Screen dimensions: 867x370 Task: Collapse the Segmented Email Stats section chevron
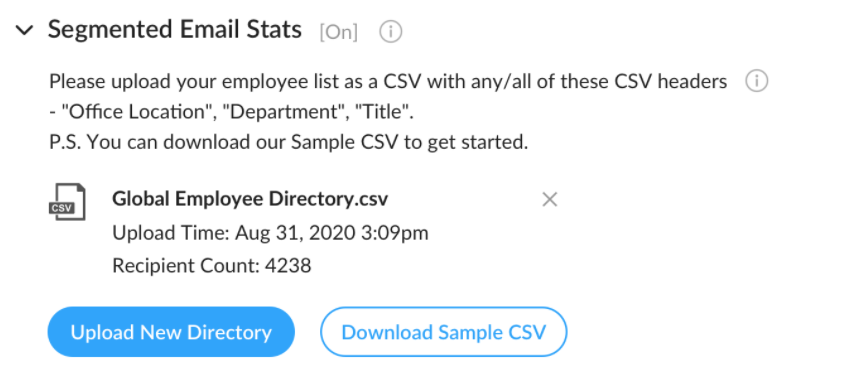[24, 30]
